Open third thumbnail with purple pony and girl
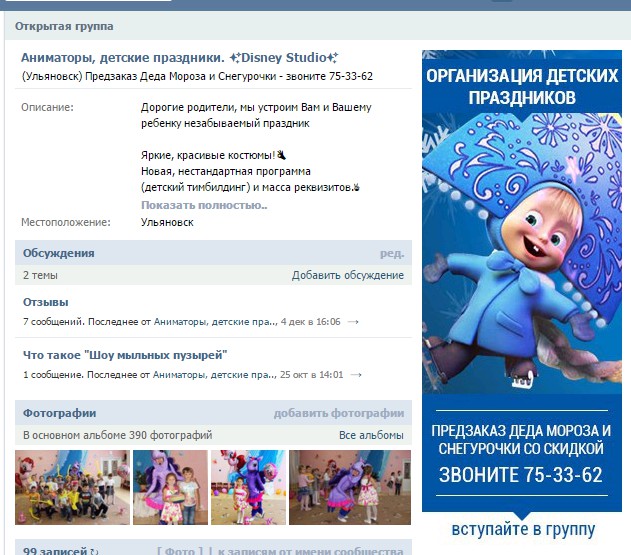Screen dimensions: 631x555 pyautogui.click(x=249, y=487)
